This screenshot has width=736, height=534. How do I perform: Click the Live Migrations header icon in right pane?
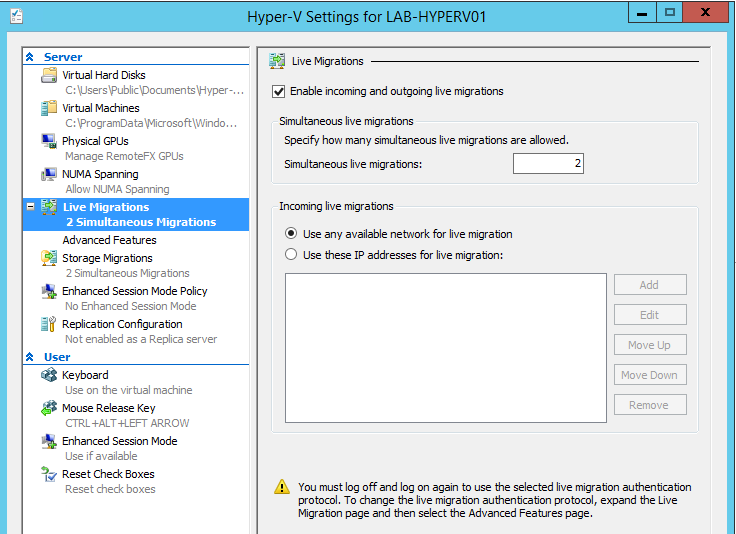[x=277, y=61]
